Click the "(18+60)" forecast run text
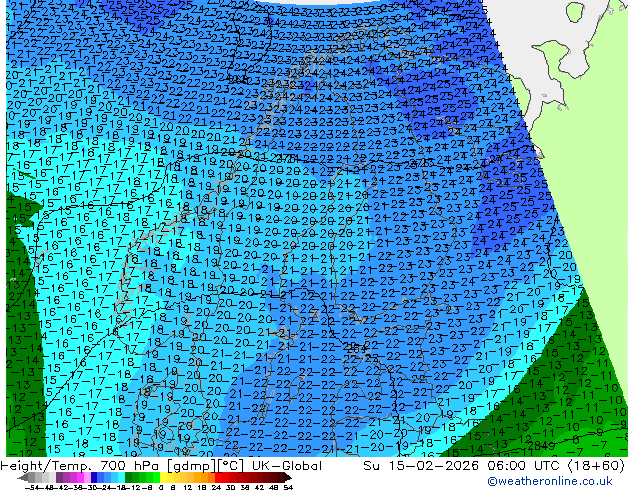Viewport: 634px width, 490px height. tap(596, 466)
